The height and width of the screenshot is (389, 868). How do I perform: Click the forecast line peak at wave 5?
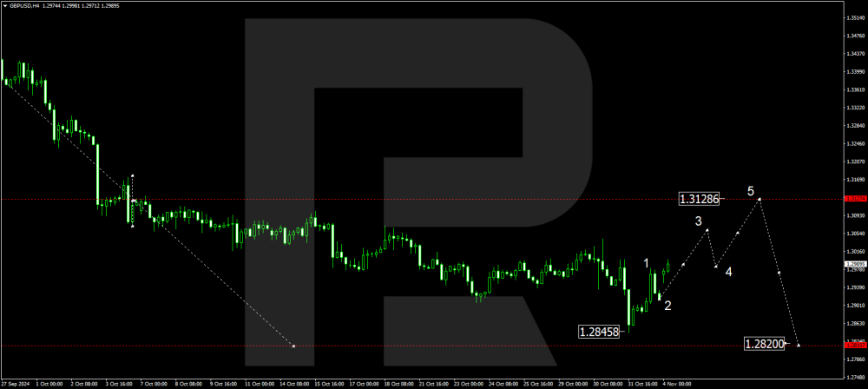760,199
